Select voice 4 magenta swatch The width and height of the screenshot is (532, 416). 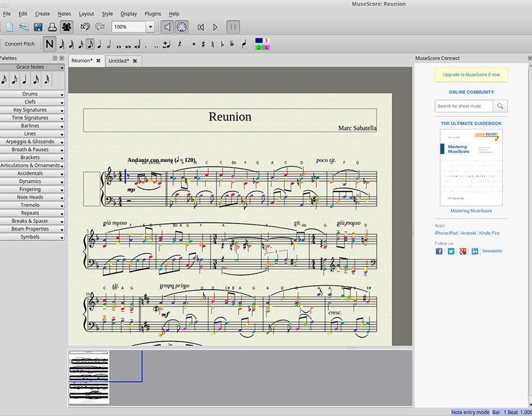[x=267, y=47]
